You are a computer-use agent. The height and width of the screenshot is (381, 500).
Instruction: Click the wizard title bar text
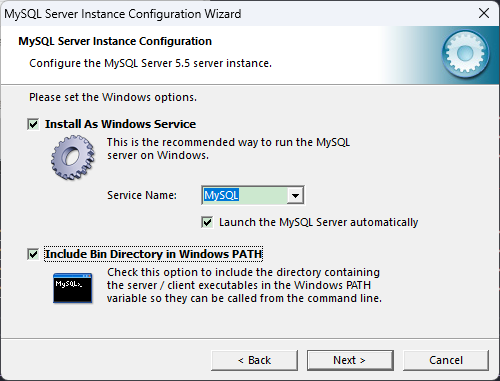click(x=123, y=14)
